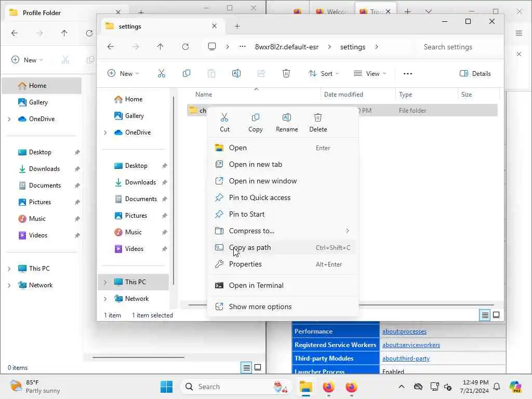Click the Delete trash icon in settings toolbar
The height and width of the screenshot is (399, 532).
[286, 74]
